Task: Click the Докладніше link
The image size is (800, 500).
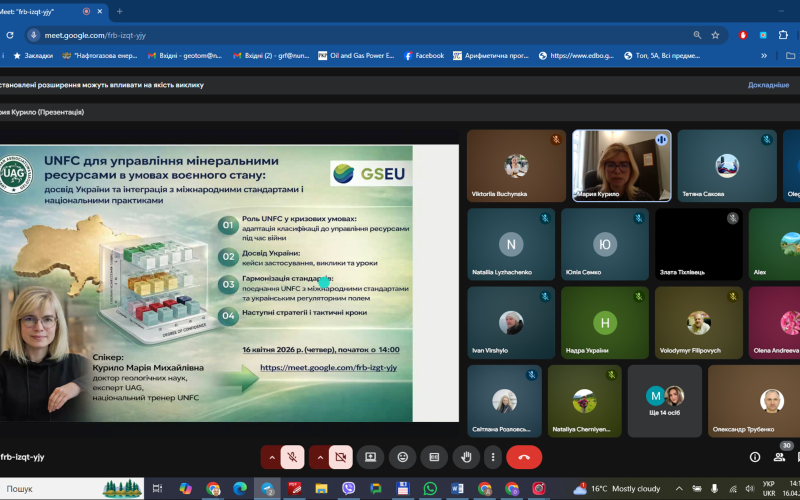Action: 768,85
